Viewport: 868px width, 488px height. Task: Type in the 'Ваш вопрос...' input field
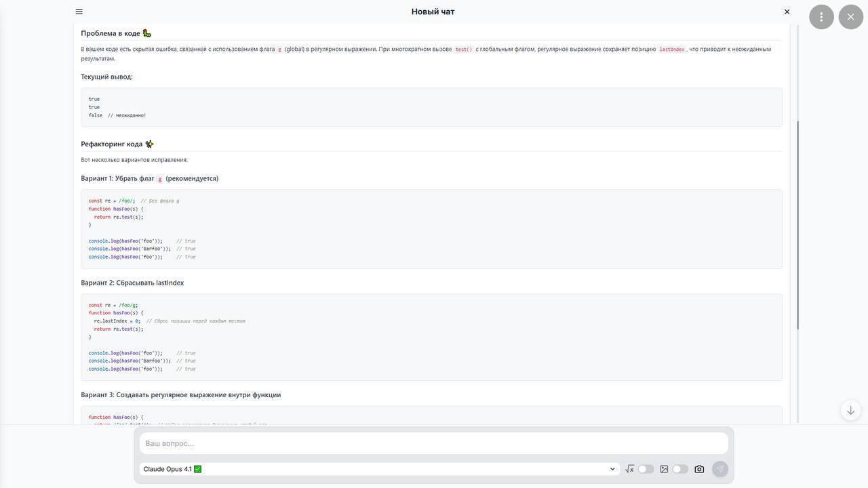tap(434, 443)
